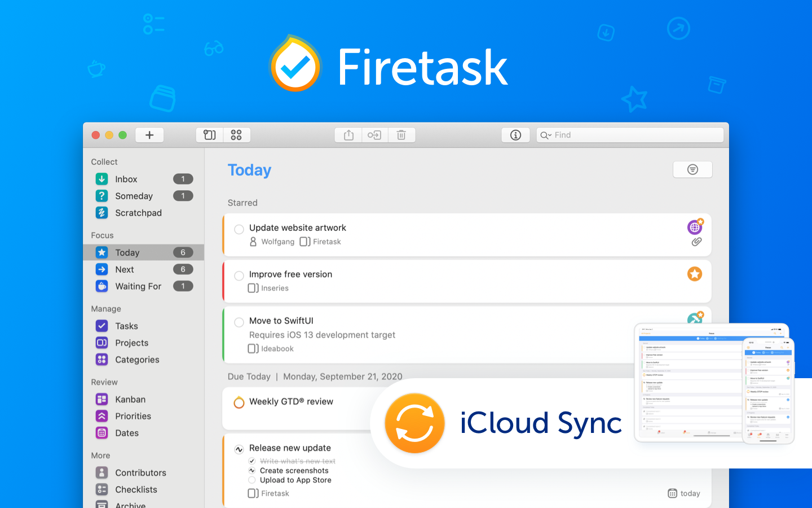The image size is (812, 508).
Task: Open Scratchpad in the sidebar
Action: click(x=144, y=213)
